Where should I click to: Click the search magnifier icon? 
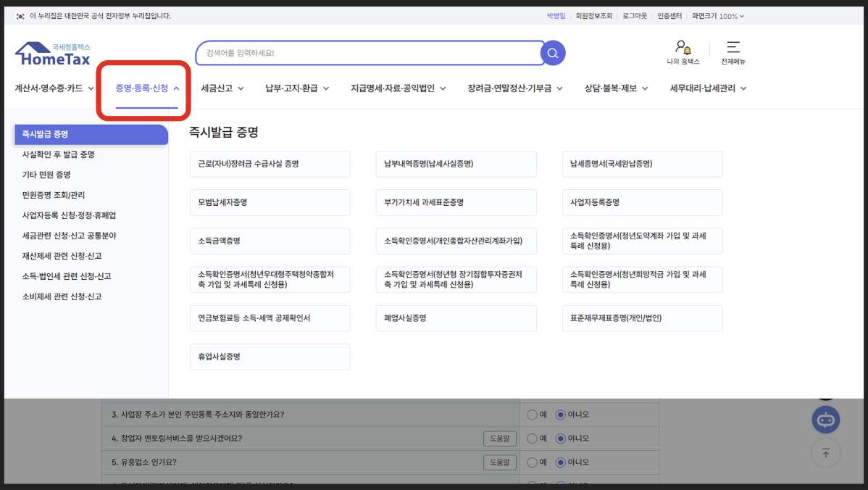552,53
